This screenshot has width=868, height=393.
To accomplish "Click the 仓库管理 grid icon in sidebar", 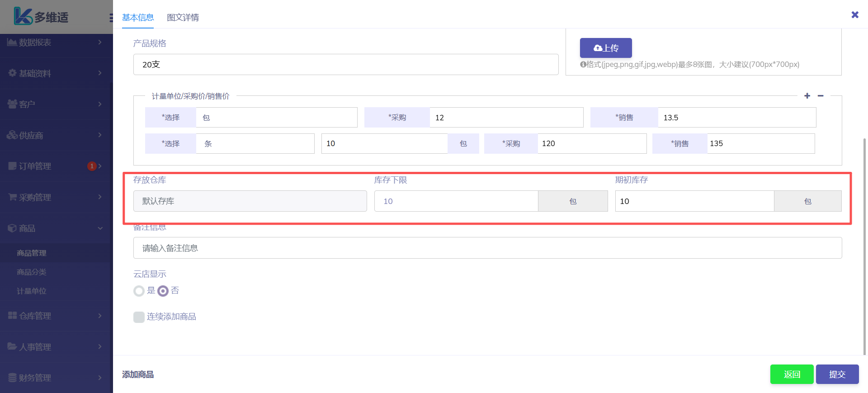I will coord(12,316).
